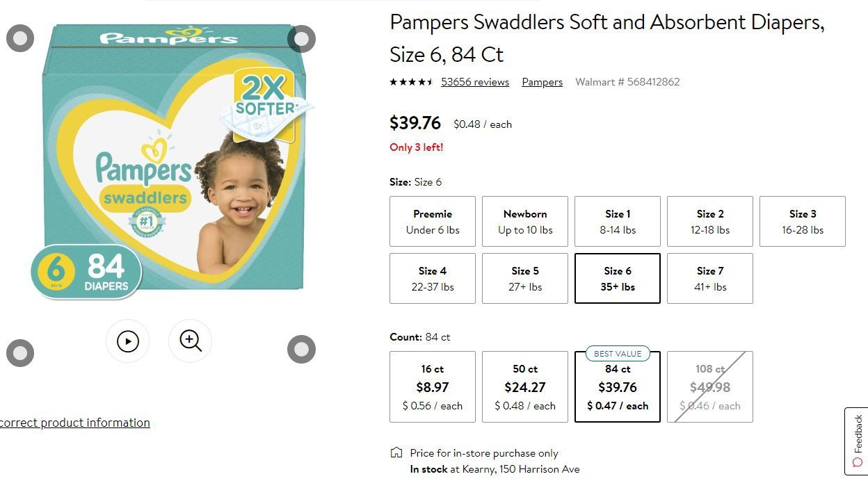Click the store icon beside in-store price note

pyautogui.click(x=396, y=453)
